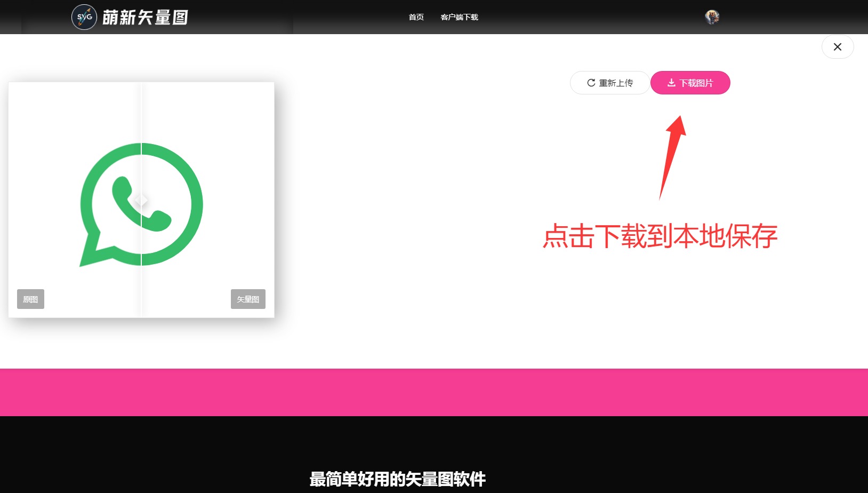Viewport: 868px width, 493px height.
Task: Click the circular reload icon beside 重新上传
Action: click(591, 83)
